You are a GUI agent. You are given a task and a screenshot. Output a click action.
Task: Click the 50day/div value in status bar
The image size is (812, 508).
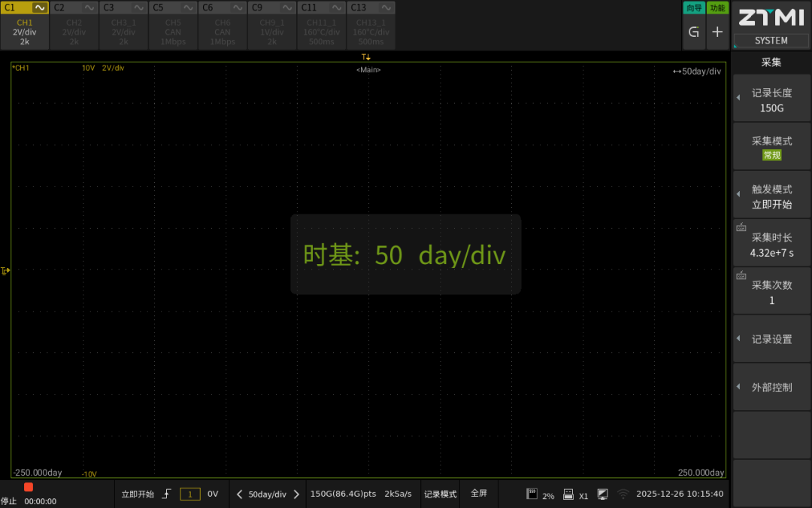click(x=267, y=494)
